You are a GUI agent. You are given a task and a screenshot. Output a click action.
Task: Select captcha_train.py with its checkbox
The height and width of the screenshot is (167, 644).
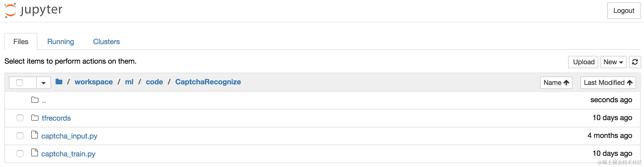[x=20, y=154]
